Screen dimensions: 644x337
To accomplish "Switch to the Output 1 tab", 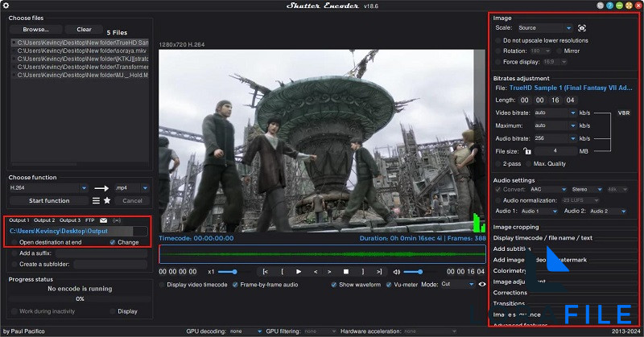I will [x=19, y=220].
